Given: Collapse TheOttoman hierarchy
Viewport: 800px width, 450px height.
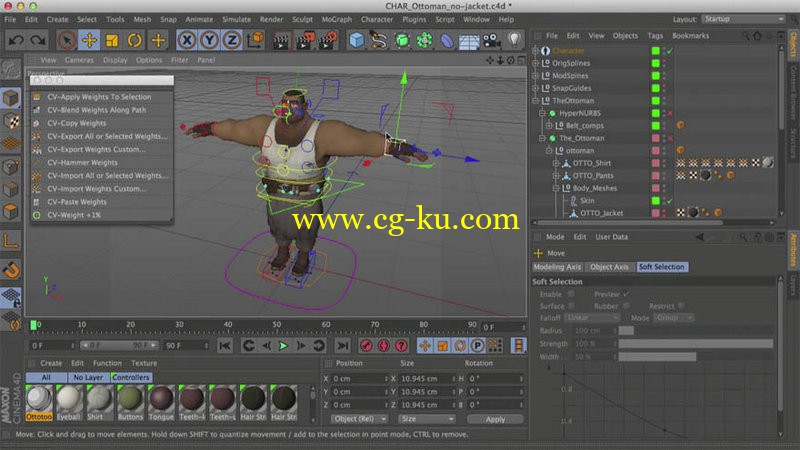Looking at the screenshot, I should [536, 101].
